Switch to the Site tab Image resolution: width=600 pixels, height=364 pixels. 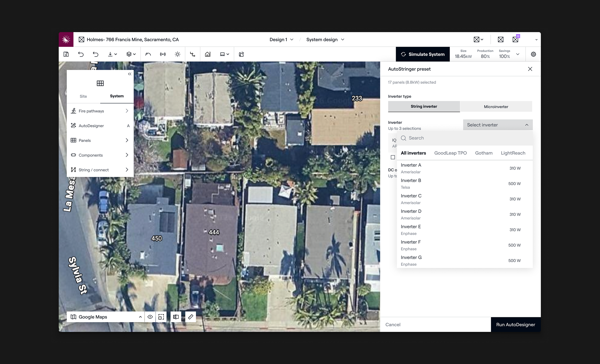point(83,96)
